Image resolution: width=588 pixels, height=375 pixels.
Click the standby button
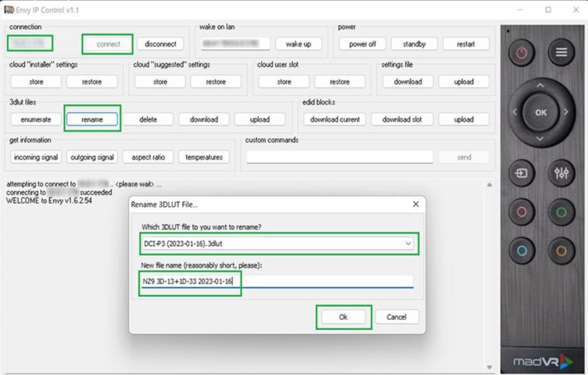point(414,44)
